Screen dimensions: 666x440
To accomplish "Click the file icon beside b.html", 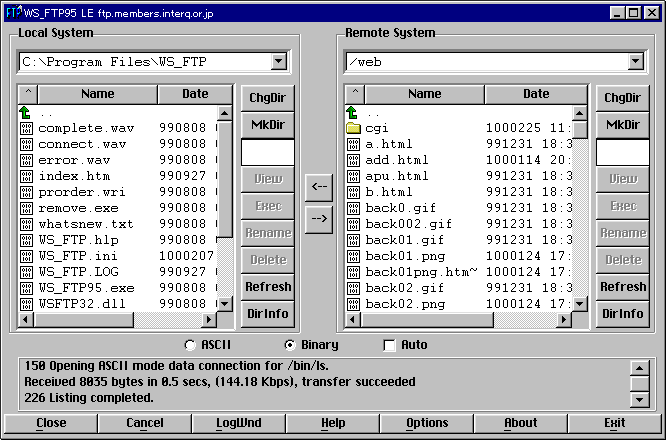I will click(x=353, y=192).
